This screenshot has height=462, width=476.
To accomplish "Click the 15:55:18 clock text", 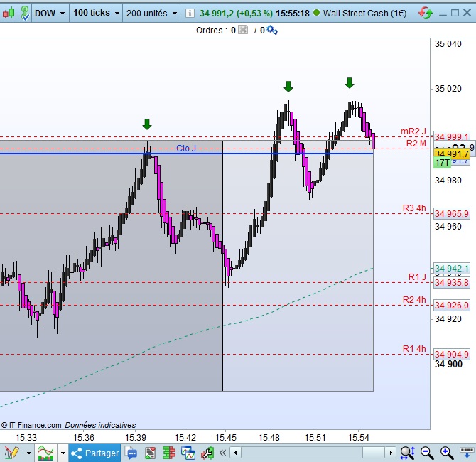I will click(x=293, y=13).
